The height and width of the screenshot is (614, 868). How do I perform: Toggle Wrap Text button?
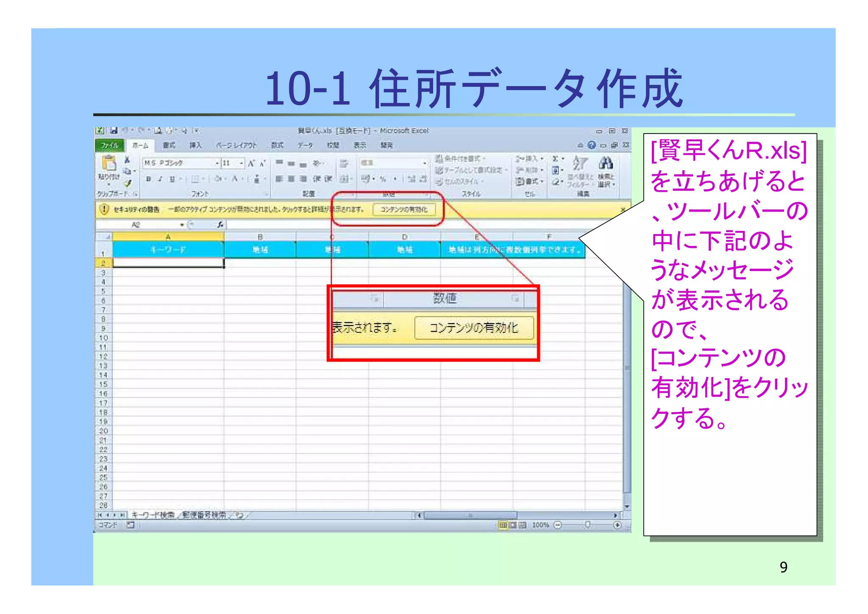344,163
